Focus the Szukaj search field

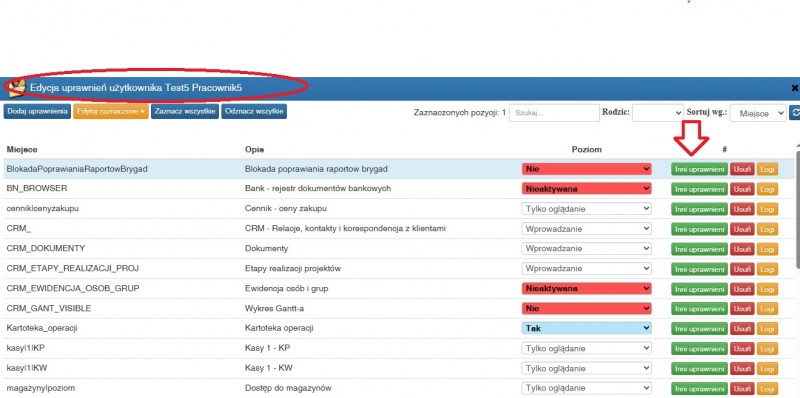pos(554,113)
